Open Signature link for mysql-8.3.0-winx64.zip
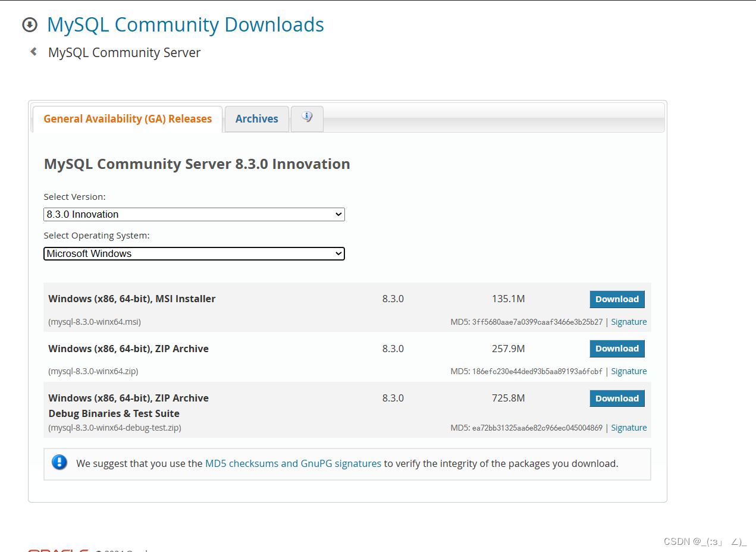The width and height of the screenshot is (756, 552). pos(629,371)
